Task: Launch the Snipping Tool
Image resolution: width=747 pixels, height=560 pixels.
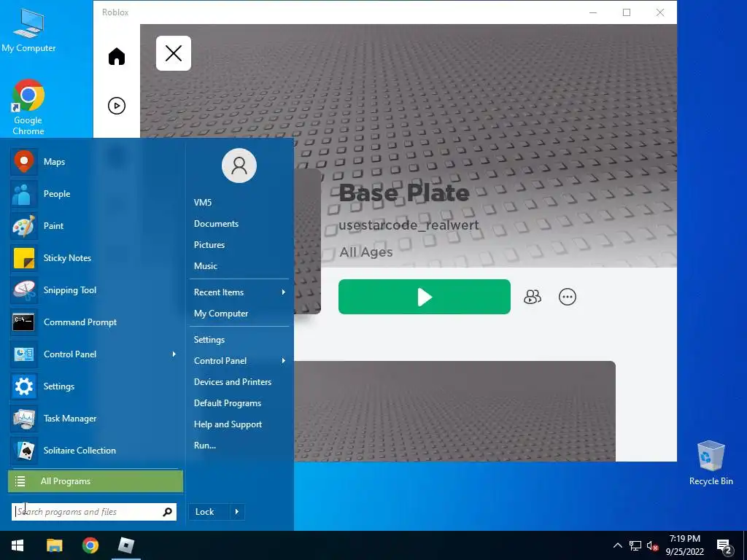Action: pos(94,290)
